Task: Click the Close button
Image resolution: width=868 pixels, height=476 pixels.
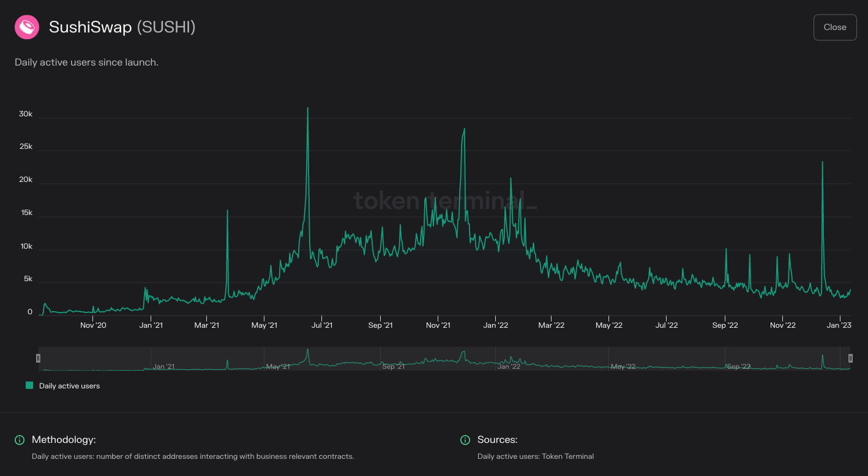Action: (x=834, y=27)
